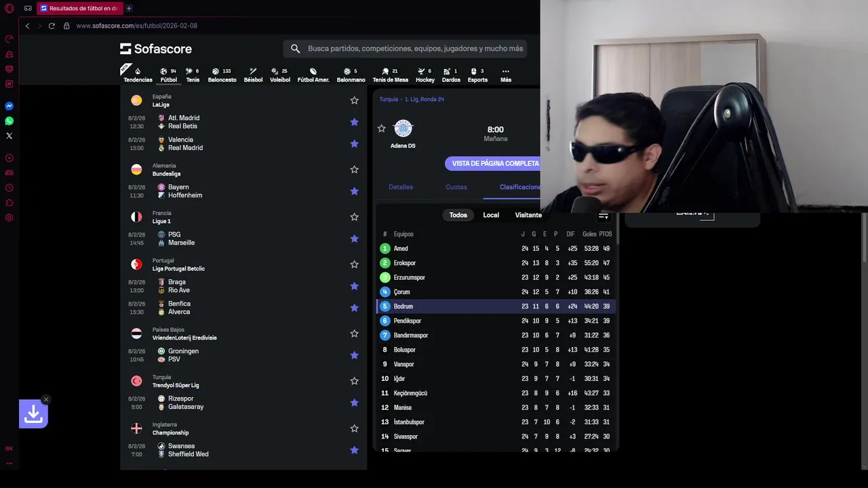This screenshot has width=868, height=488.
Task: Reload the Sofascore page
Action: pyautogui.click(x=52, y=26)
